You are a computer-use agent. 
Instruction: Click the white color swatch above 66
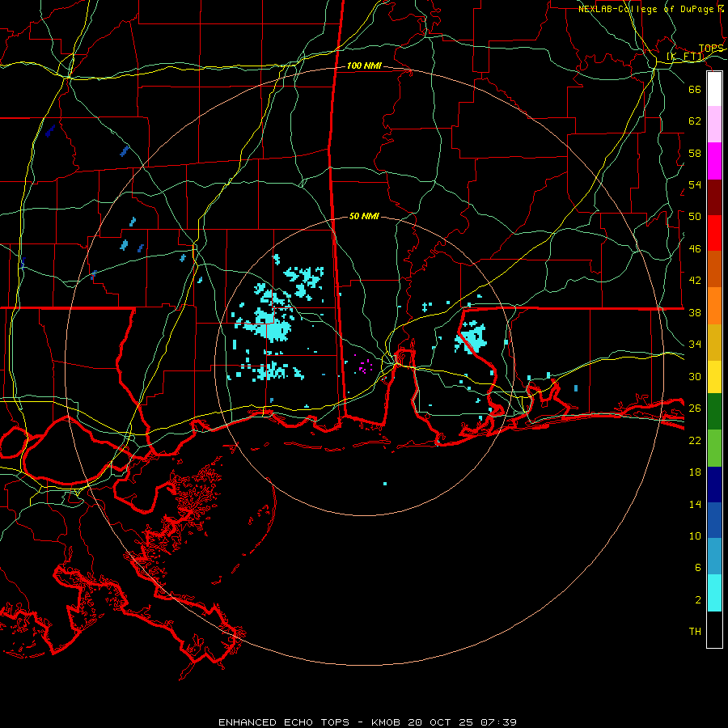click(x=714, y=89)
